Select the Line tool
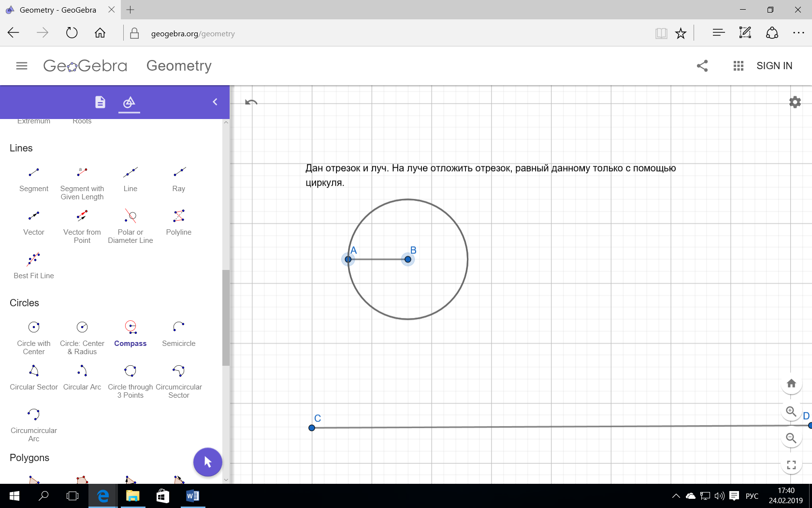Image resolution: width=812 pixels, height=508 pixels. (x=130, y=179)
